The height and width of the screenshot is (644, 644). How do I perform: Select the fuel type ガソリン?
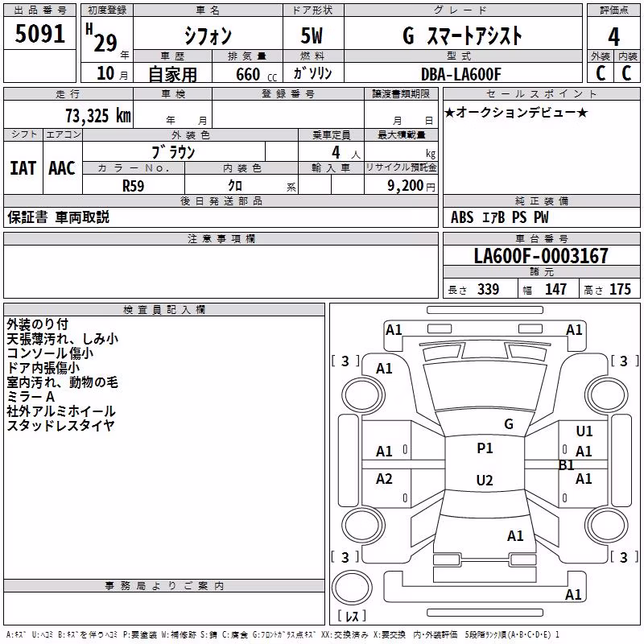pos(312,73)
